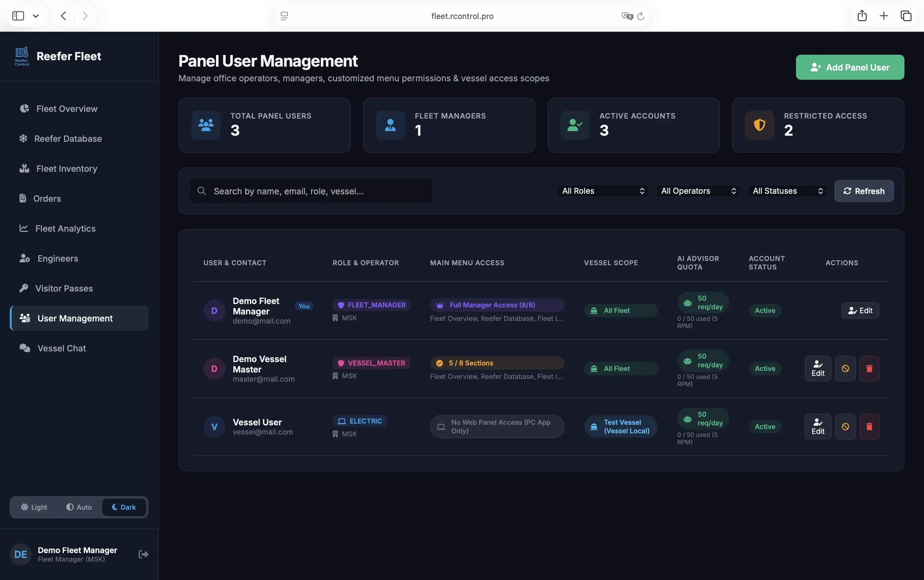This screenshot has height=580, width=924.
Task: Click the fleet.rcontrol.pro address bar
Action: (462, 16)
